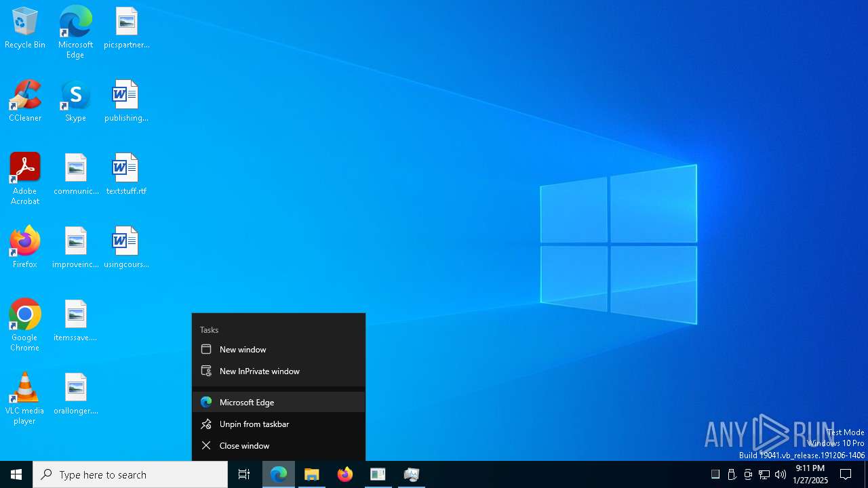
Task: Open the Windows Start menu
Action: [x=16, y=474]
